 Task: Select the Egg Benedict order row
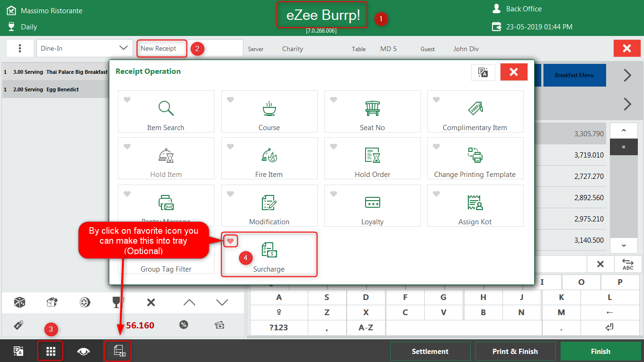55,89
